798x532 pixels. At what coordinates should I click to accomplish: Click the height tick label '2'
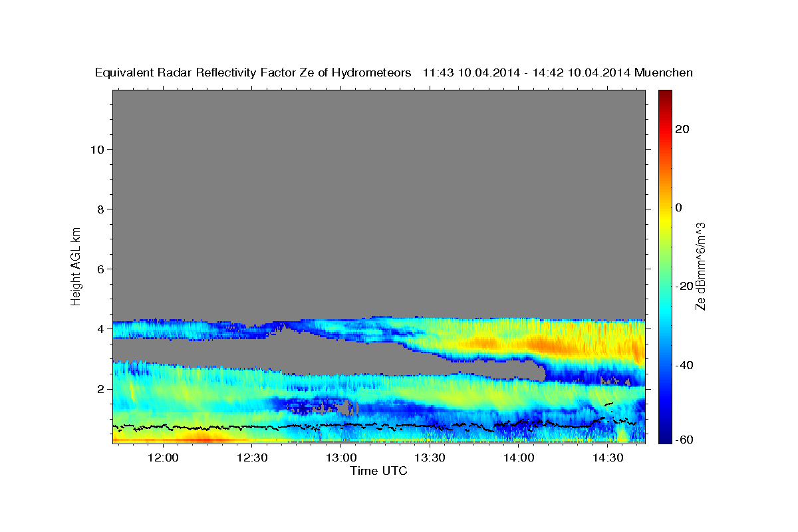(x=100, y=388)
